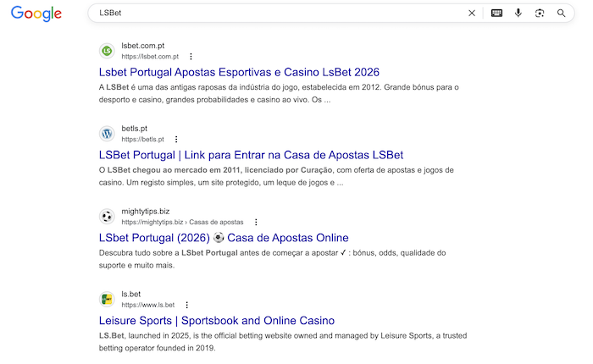The width and height of the screenshot is (593, 364).
Task: Open "Lsbet Portugal Apostas Esportivas e Casino" result
Action: tap(239, 72)
